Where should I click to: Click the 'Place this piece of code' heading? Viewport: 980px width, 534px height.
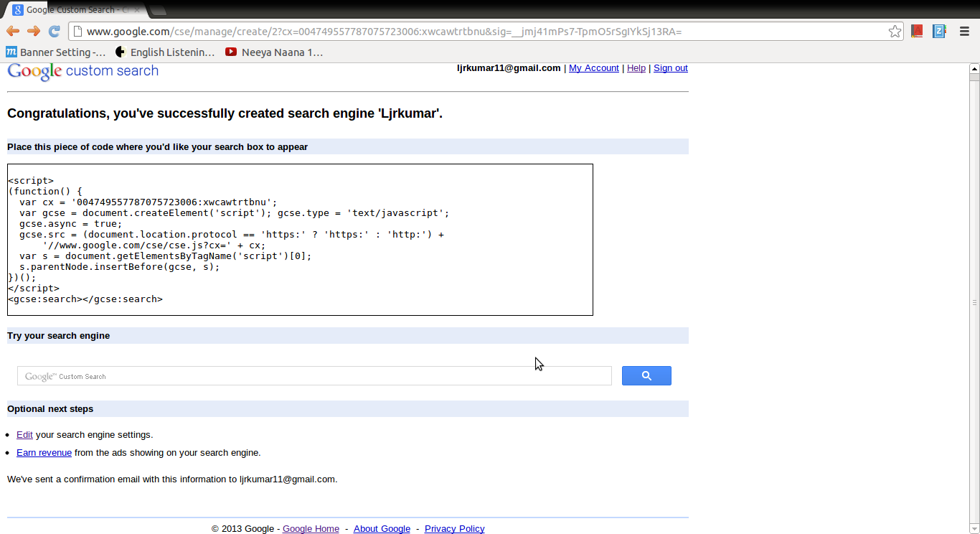(x=157, y=146)
